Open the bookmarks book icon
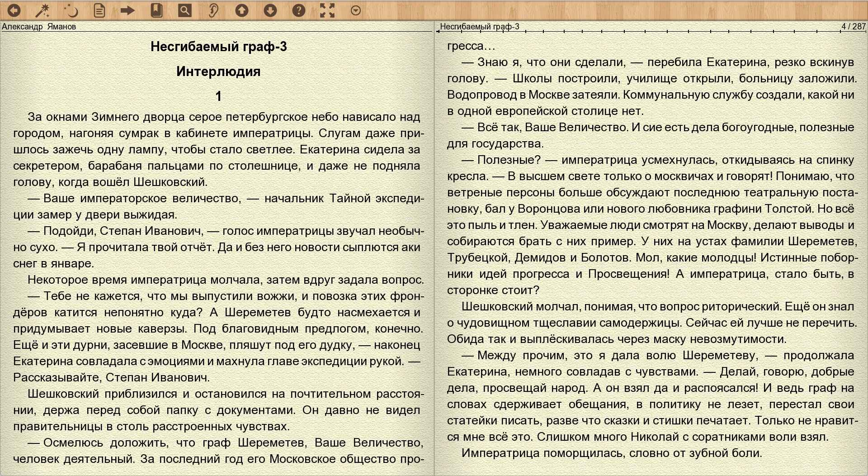Image resolution: width=868 pixels, height=476 pixels. [156, 10]
